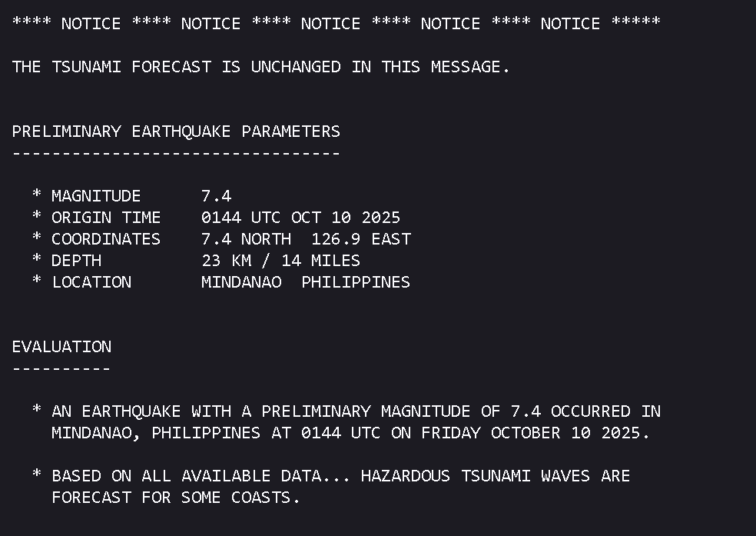The image size is (756, 536).
Task: Click the COORDINATES label
Action: click(x=106, y=239)
